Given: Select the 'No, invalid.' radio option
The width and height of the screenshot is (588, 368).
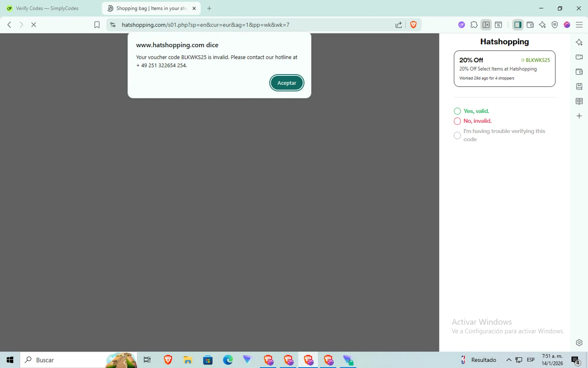Looking at the screenshot, I should point(457,121).
